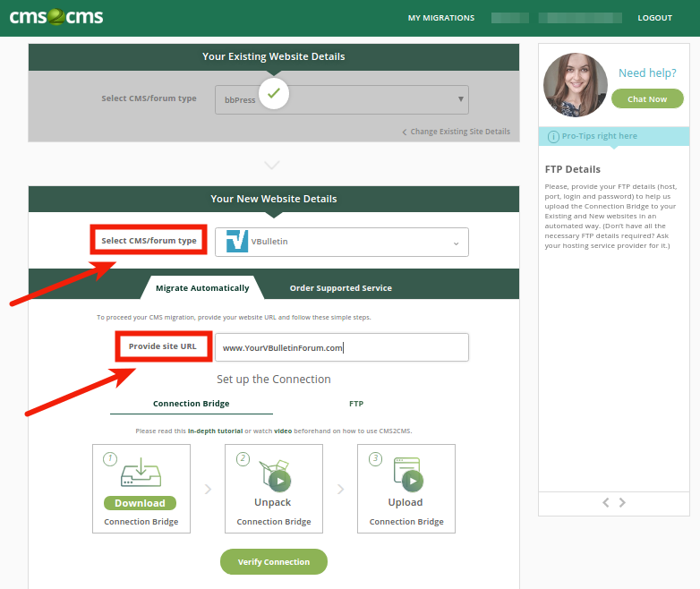Screen dimensions: 700x589
Task: Click the dropdown arrow of vBulletin selector
Action: tap(456, 243)
